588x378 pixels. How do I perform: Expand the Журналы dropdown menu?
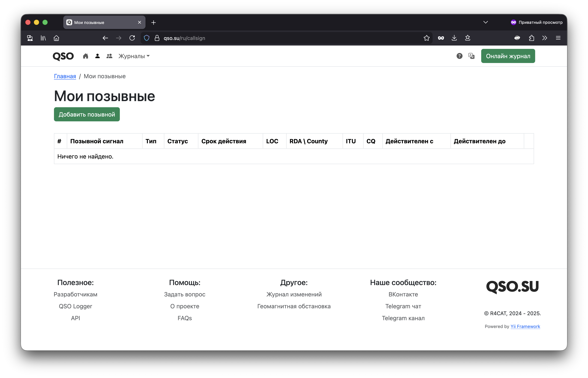pos(134,56)
